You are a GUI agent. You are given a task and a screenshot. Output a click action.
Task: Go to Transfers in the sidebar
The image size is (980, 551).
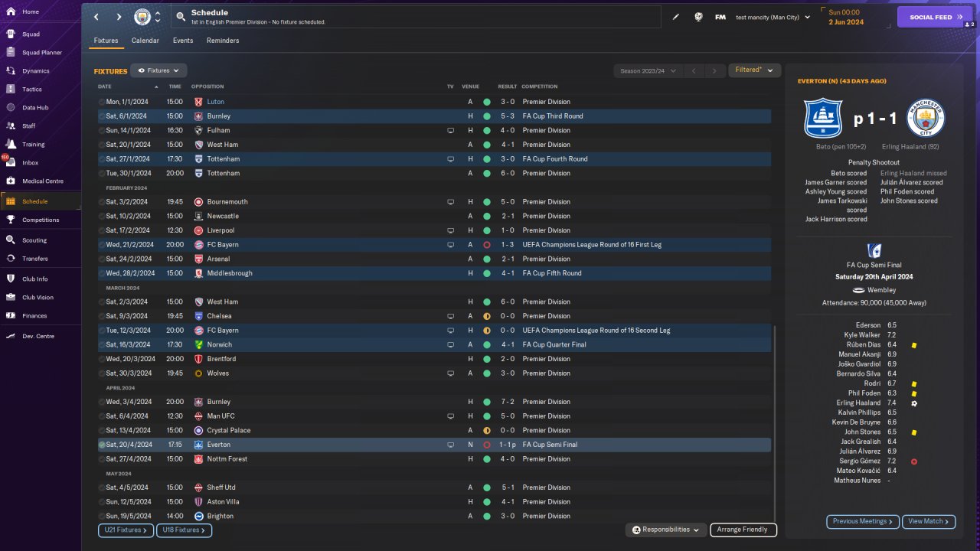pos(41,259)
